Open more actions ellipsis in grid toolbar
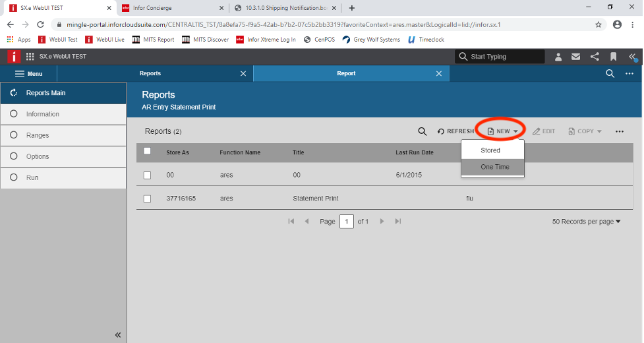Viewport: 644px width, 343px height. (x=620, y=131)
